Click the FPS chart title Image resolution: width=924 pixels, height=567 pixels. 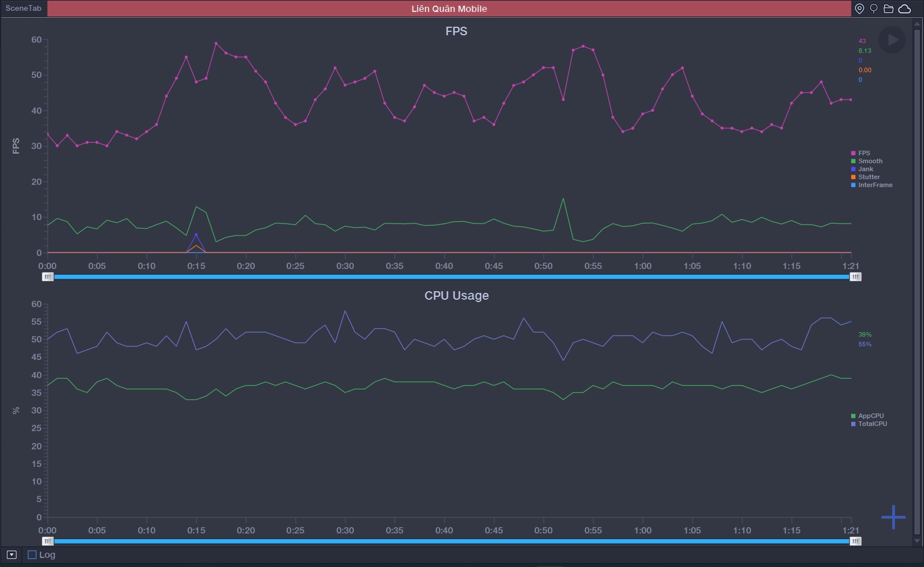click(x=456, y=31)
